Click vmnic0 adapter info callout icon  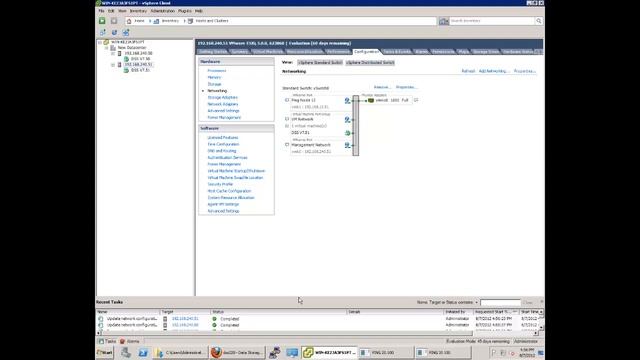[416, 100]
